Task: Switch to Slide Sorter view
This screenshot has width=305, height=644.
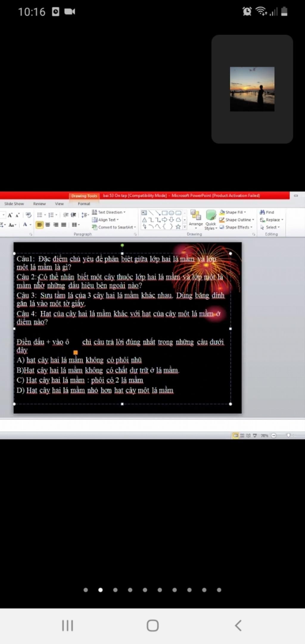Action: click(x=242, y=436)
